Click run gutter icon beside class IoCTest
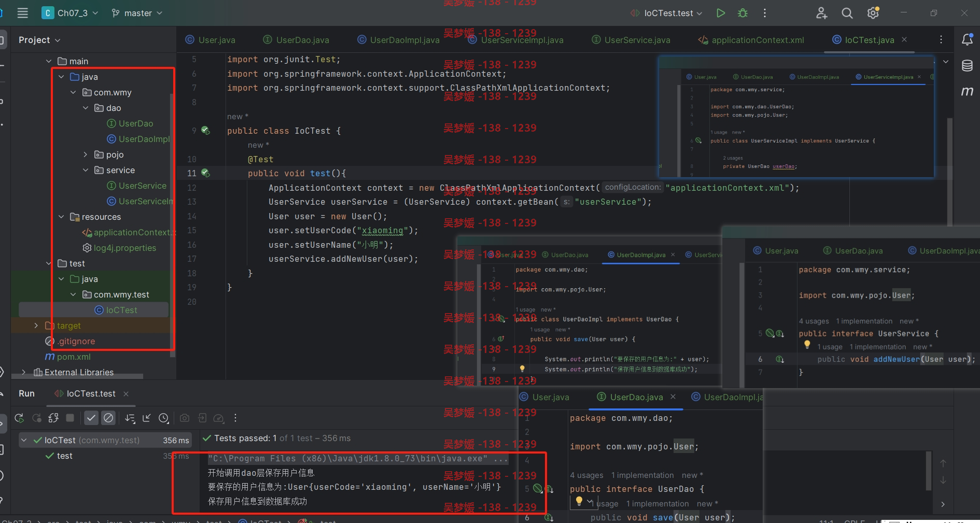Image resolution: width=980 pixels, height=523 pixels. (x=205, y=131)
